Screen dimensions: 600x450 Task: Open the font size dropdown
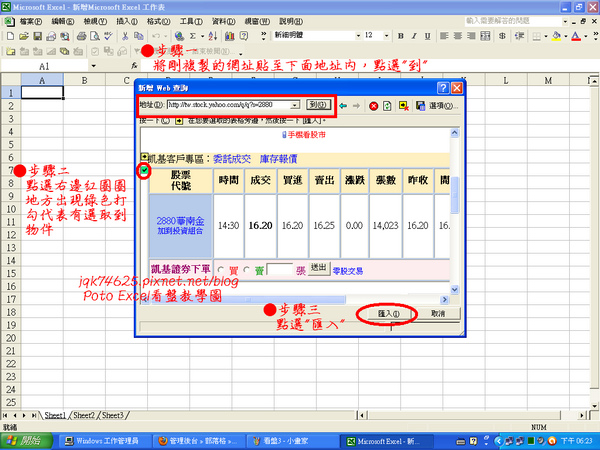tap(386, 36)
